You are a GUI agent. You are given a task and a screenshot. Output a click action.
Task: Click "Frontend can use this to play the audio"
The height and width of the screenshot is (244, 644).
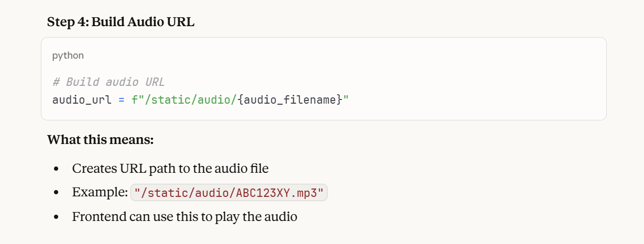click(184, 216)
